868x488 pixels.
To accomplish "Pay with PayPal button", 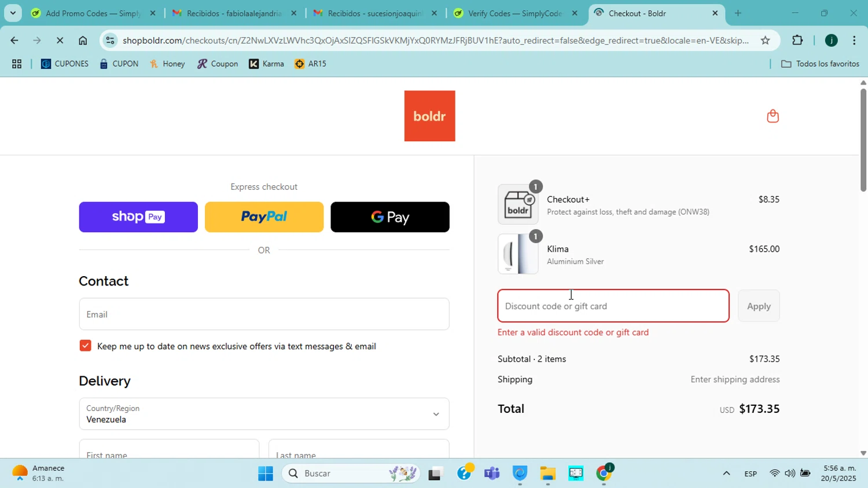I will (x=264, y=217).
